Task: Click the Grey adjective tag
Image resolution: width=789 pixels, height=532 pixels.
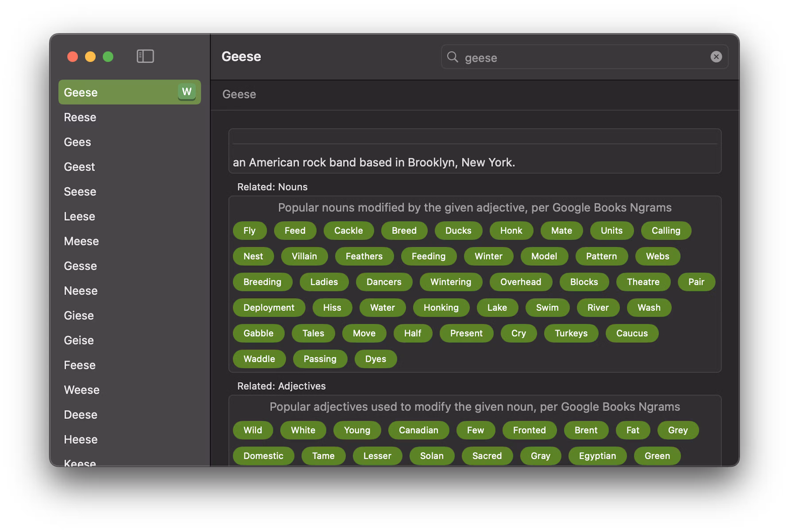Action: click(678, 431)
